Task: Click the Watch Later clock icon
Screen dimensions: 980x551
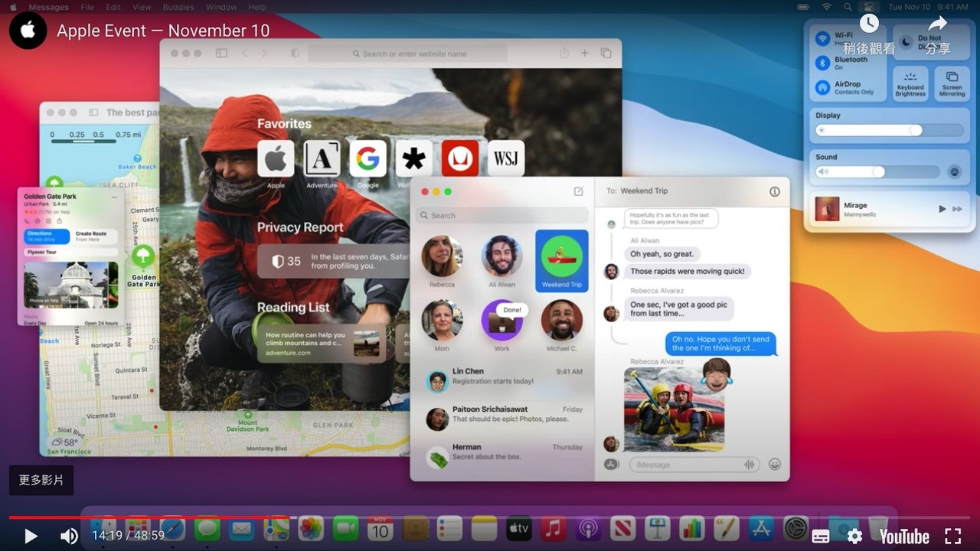Action: pos(869,24)
